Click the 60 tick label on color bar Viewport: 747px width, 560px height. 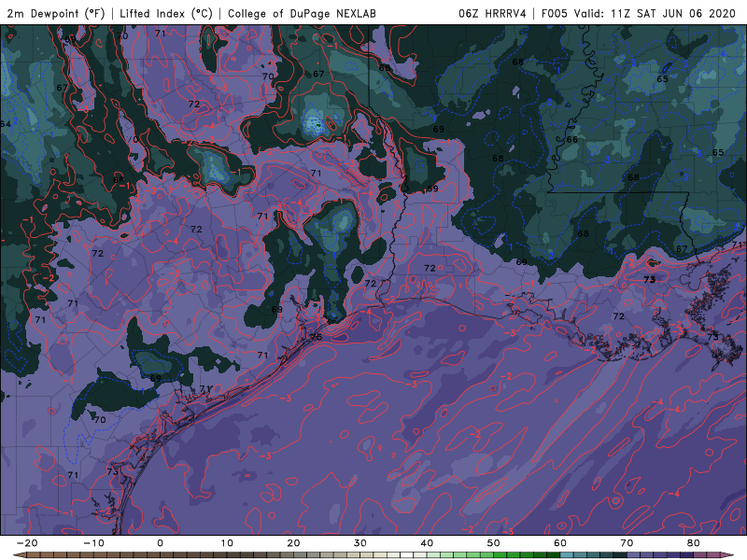coord(560,543)
